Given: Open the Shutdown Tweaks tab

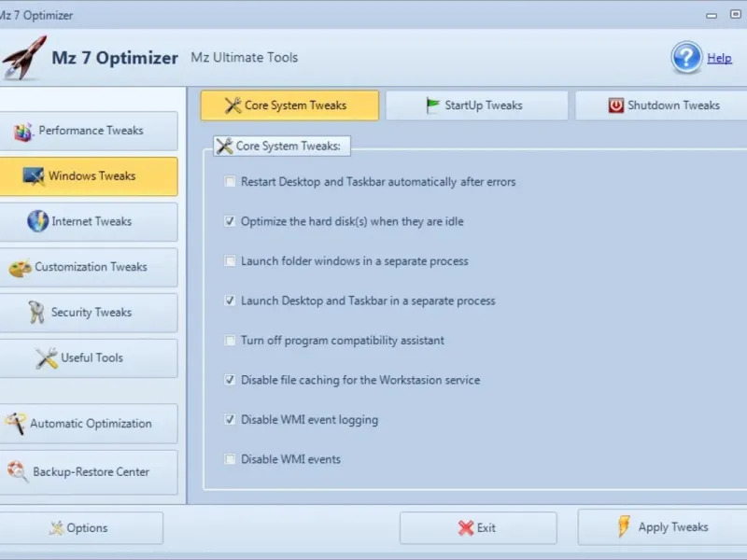Looking at the screenshot, I should click(x=661, y=105).
